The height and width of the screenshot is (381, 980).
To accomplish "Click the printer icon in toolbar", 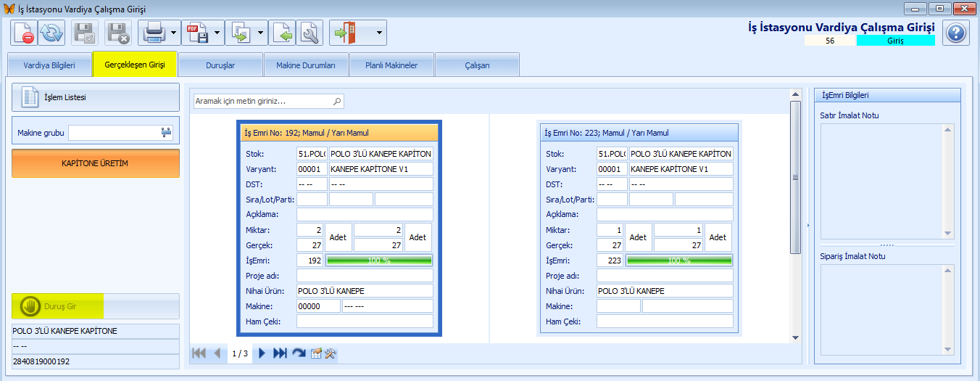I will coord(154,33).
